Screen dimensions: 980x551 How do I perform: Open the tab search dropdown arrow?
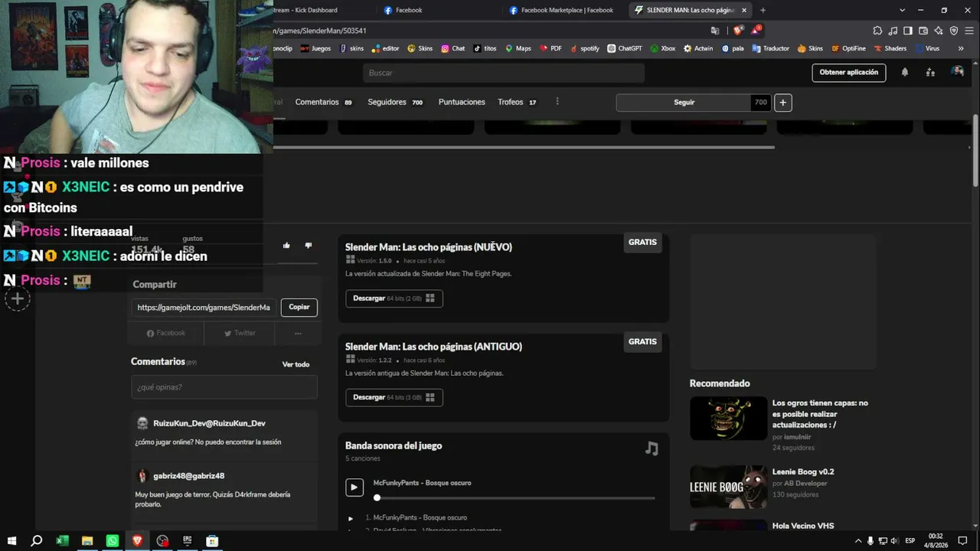click(x=902, y=10)
